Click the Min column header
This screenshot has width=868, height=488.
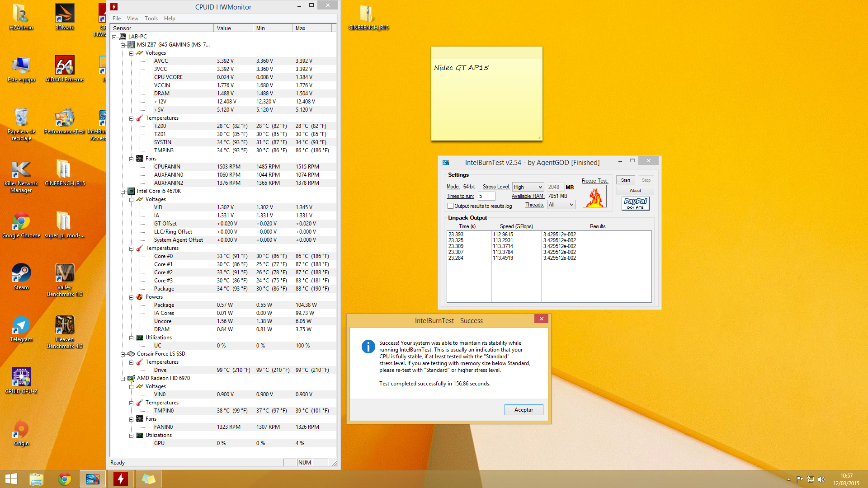point(273,28)
